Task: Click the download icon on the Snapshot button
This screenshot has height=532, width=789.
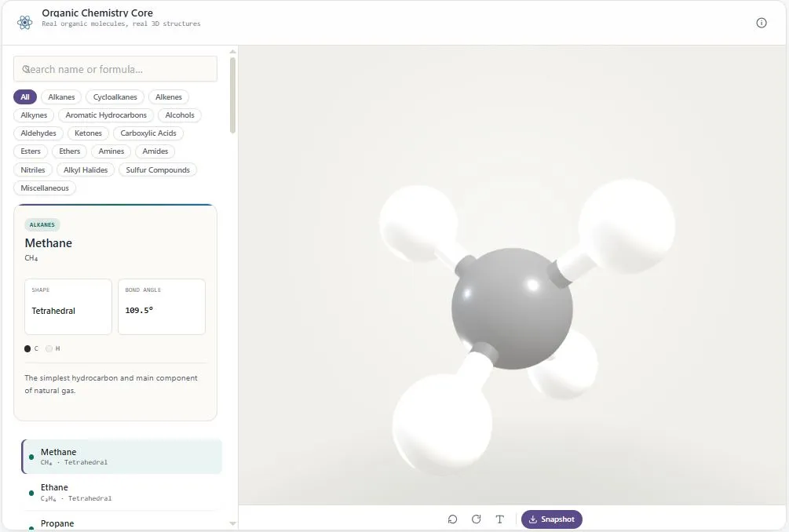Action: [533, 519]
